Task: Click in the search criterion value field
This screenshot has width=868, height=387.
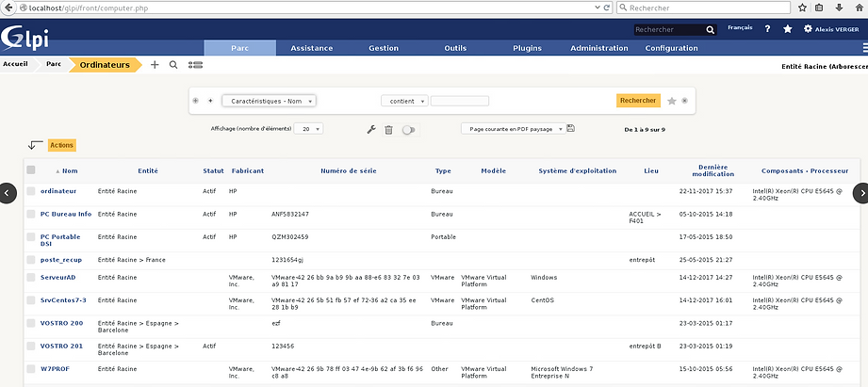Action: coord(460,101)
